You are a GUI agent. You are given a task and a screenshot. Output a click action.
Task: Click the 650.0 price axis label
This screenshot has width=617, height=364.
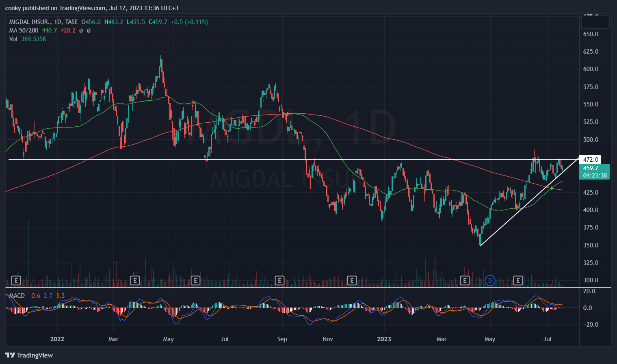coord(591,34)
